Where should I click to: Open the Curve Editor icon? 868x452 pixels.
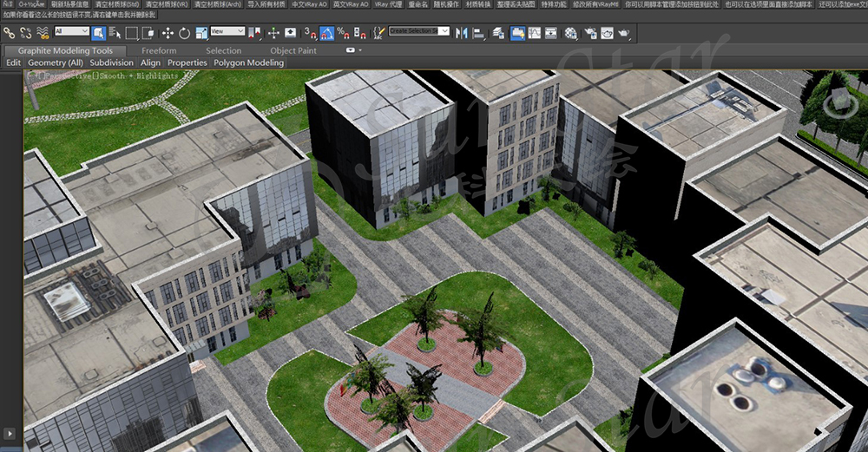tap(534, 33)
